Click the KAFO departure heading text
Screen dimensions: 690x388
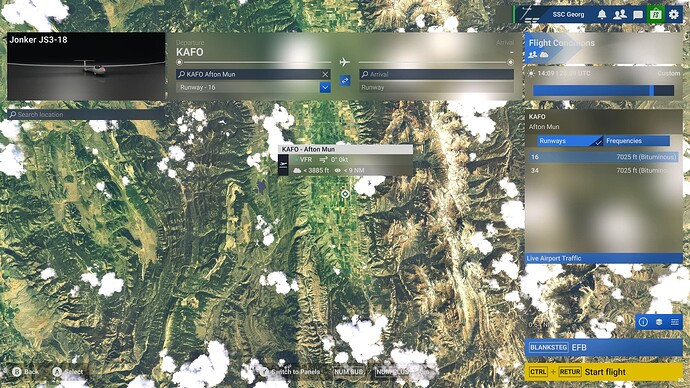pyautogui.click(x=190, y=52)
